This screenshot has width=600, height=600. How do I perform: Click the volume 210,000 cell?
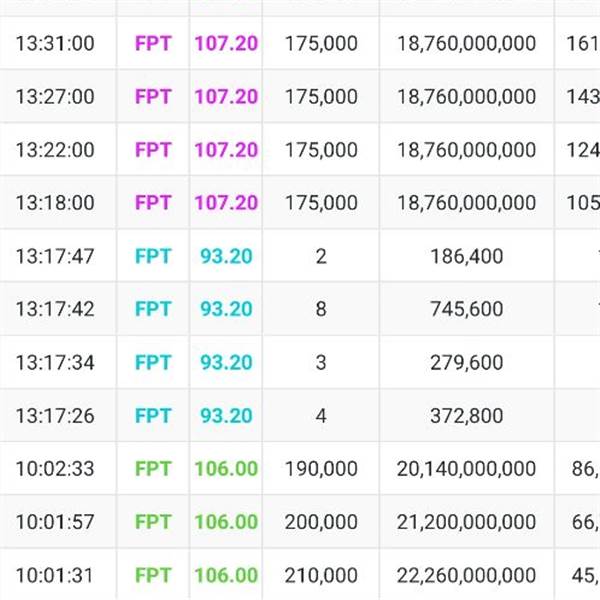pos(321,575)
